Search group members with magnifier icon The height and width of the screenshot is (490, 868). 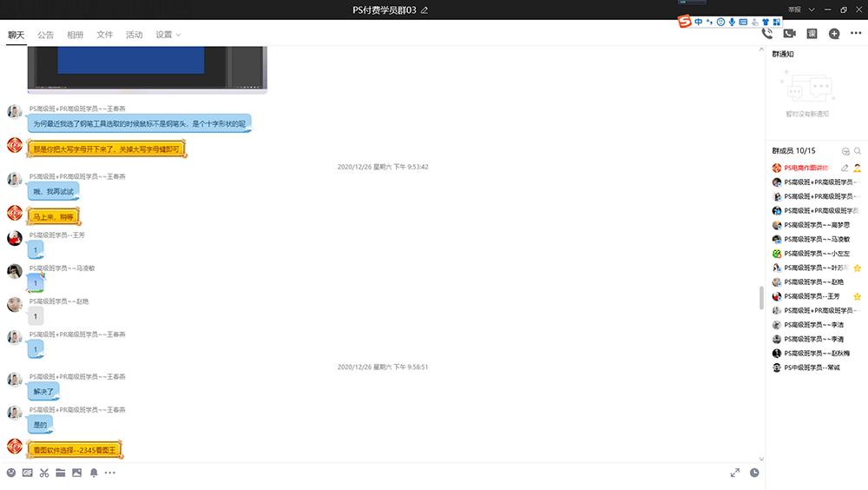click(x=858, y=151)
